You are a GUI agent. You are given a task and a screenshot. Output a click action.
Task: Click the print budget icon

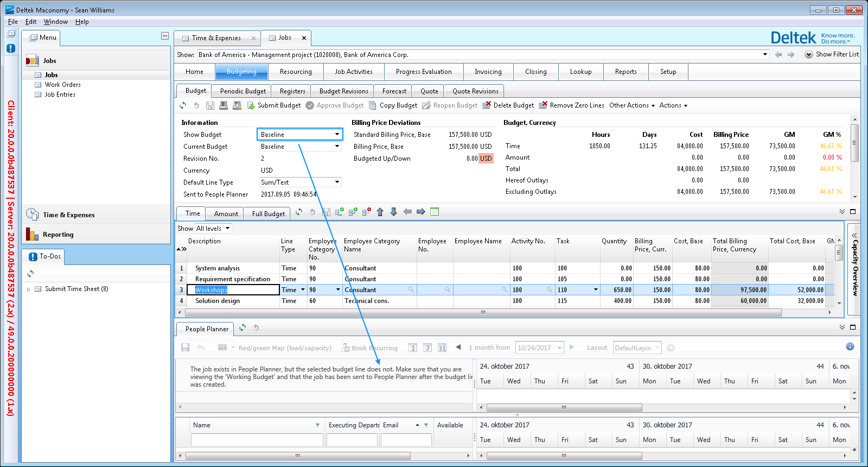point(224,105)
